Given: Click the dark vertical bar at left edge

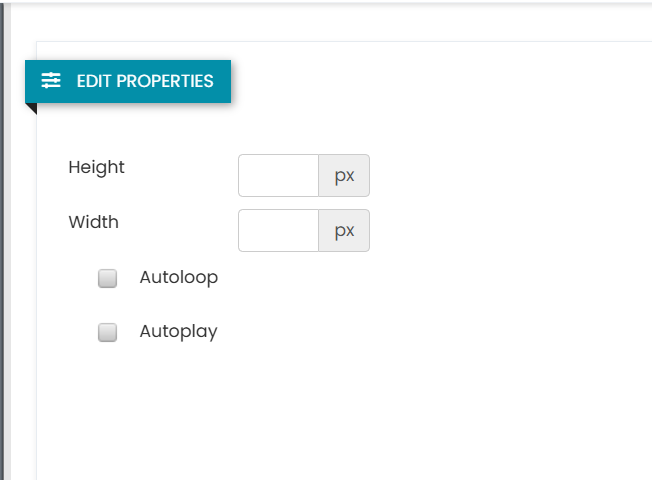Looking at the screenshot, I should [x=2, y=241].
